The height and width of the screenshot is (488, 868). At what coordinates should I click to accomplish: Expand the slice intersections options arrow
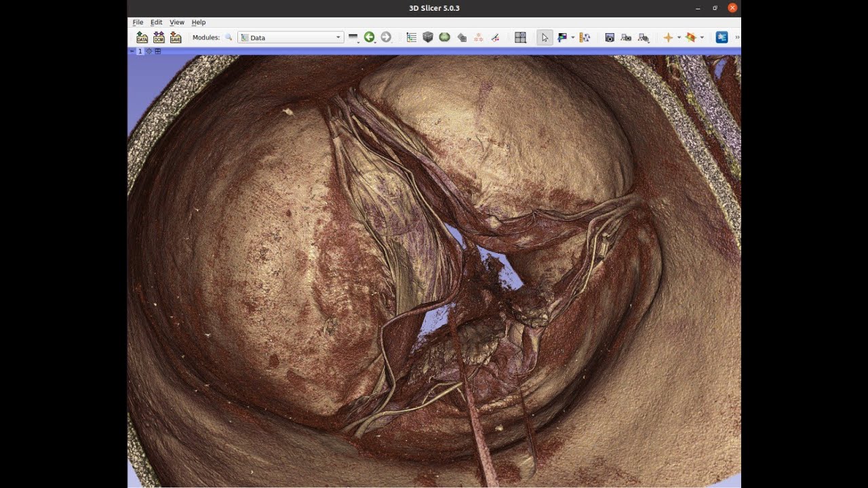coord(702,37)
